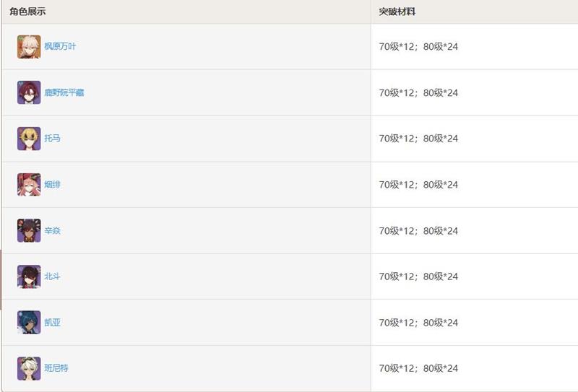Viewport: 578px width, 392px height.
Task: Click the 烟绯 character portrait
Action: tap(29, 185)
